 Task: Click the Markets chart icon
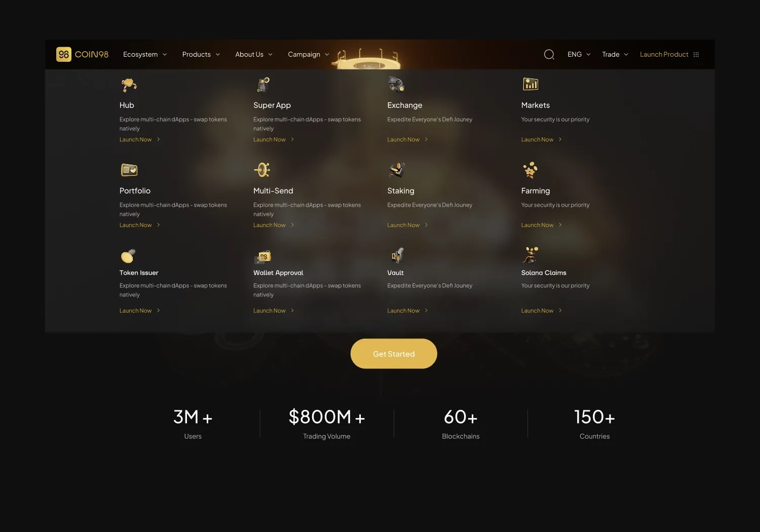(530, 84)
